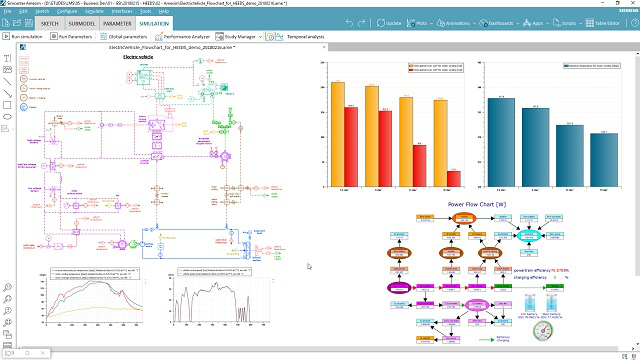Expand the Study Manager dropdown arrow

pos(260,37)
